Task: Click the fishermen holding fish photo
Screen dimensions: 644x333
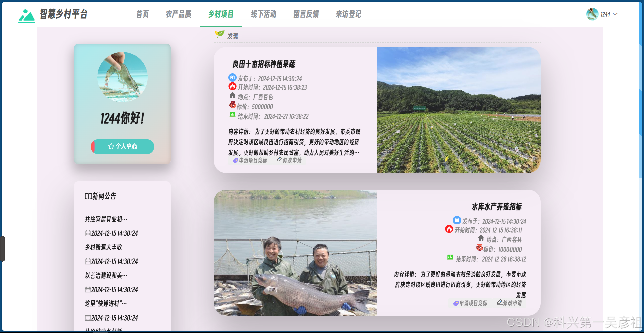Action: click(x=295, y=252)
